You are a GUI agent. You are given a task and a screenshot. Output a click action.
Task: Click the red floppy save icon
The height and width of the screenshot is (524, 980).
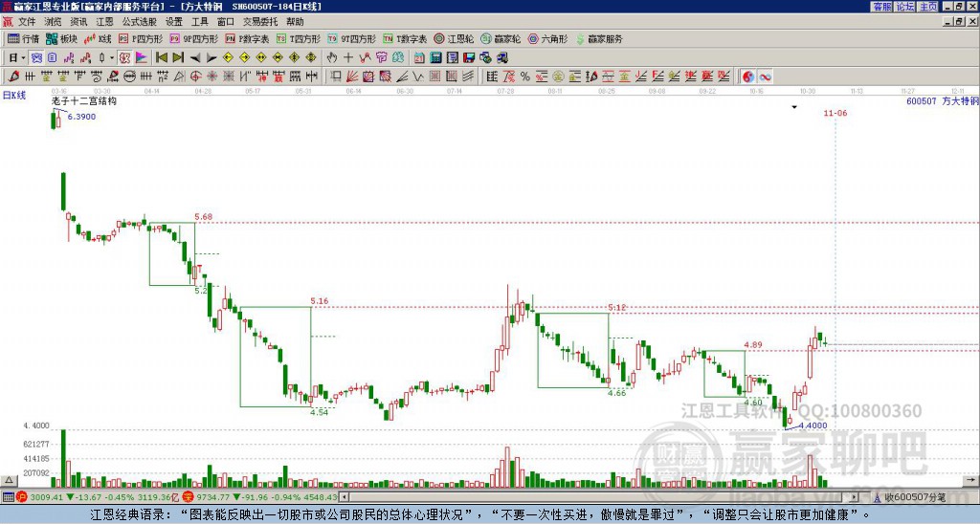click(469, 58)
